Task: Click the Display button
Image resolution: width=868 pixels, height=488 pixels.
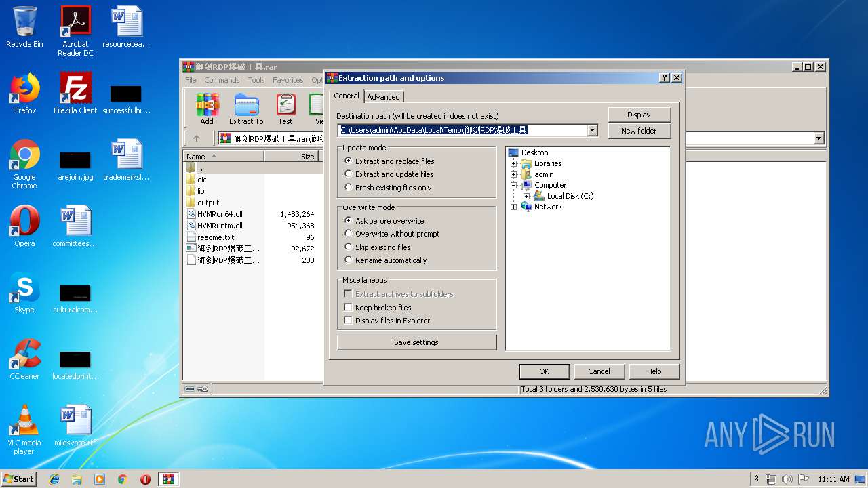Action: 639,115
